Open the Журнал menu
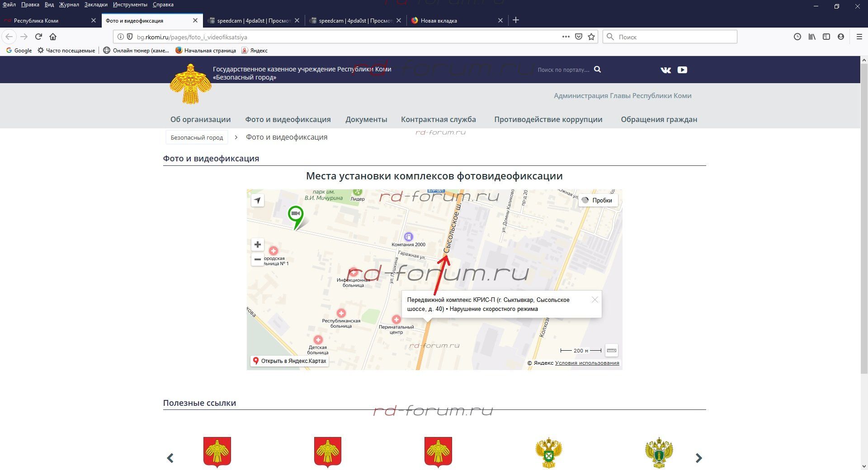 [x=69, y=5]
